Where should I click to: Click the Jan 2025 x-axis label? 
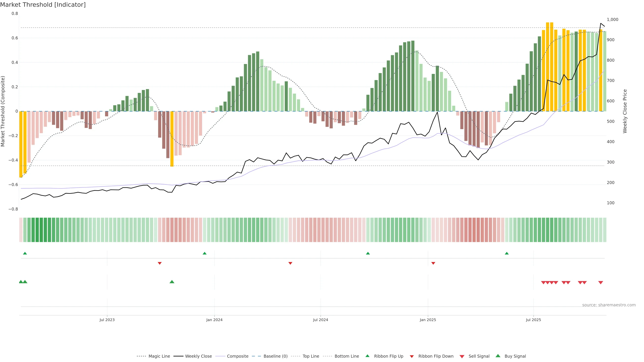pyautogui.click(x=428, y=320)
